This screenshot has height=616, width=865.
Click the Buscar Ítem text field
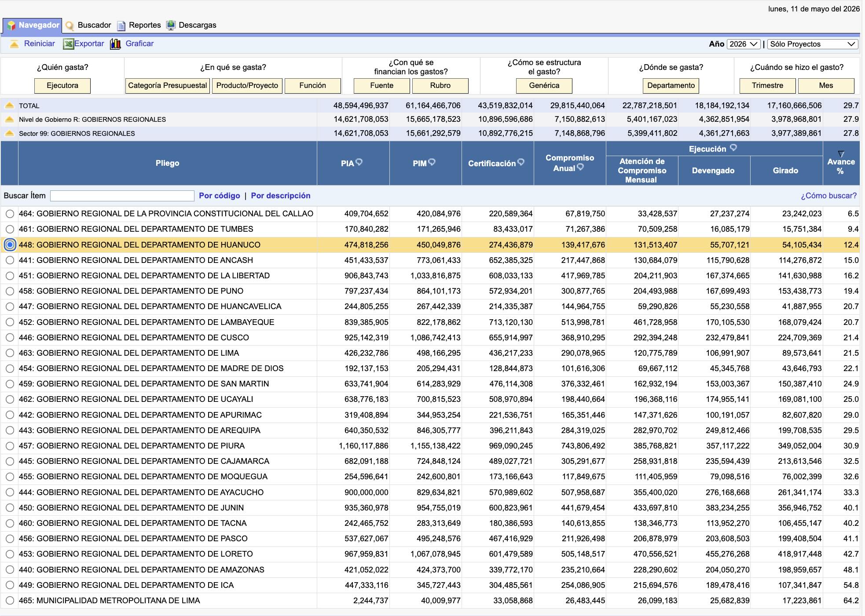coord(122,196)
